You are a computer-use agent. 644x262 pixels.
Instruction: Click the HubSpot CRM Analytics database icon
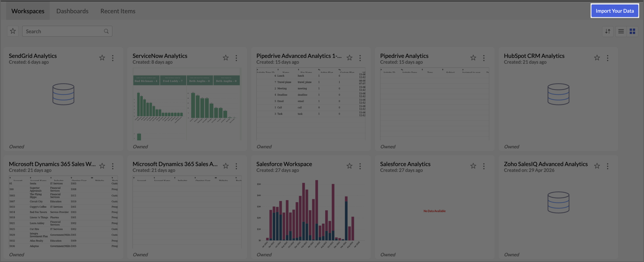coord(558,94)
